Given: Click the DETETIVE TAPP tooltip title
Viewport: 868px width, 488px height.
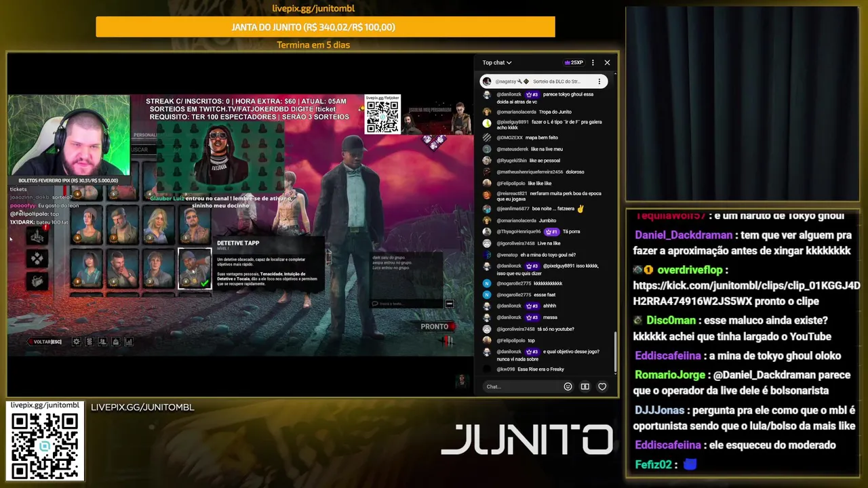Looking at the screenshot, I should click(238, 243).
